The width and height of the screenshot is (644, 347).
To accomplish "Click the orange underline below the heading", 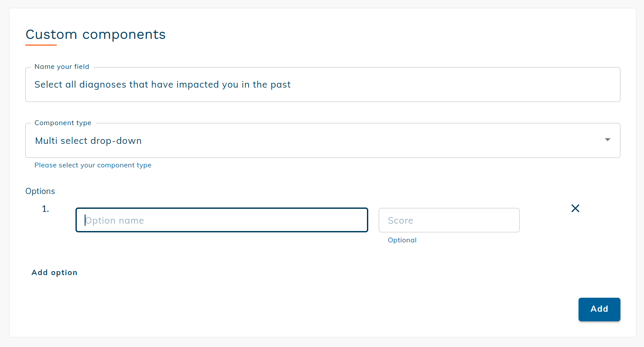I will (x=41, y=45).
